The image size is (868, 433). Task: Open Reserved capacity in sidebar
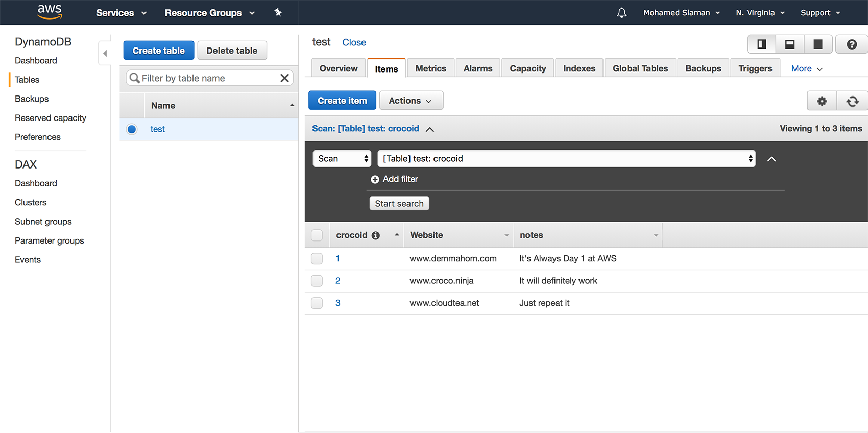pos(51,118)
